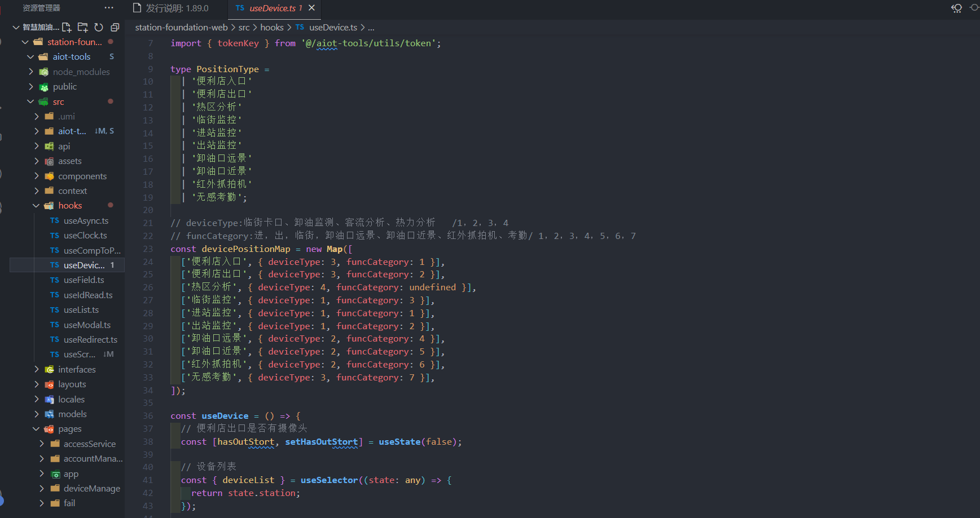This screenshot has width=980, height=518.
Task: Expand the api folder
Action: pyautogui.click(x=37, y=146)
